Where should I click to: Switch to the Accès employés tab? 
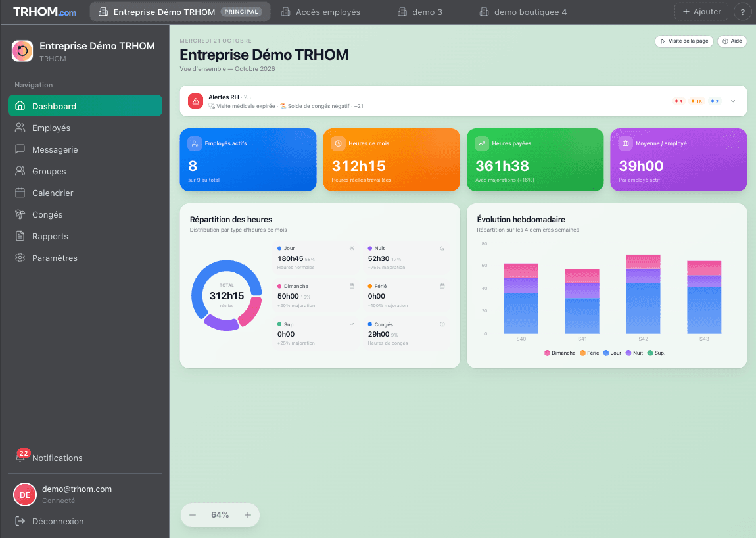click(321, 12)
